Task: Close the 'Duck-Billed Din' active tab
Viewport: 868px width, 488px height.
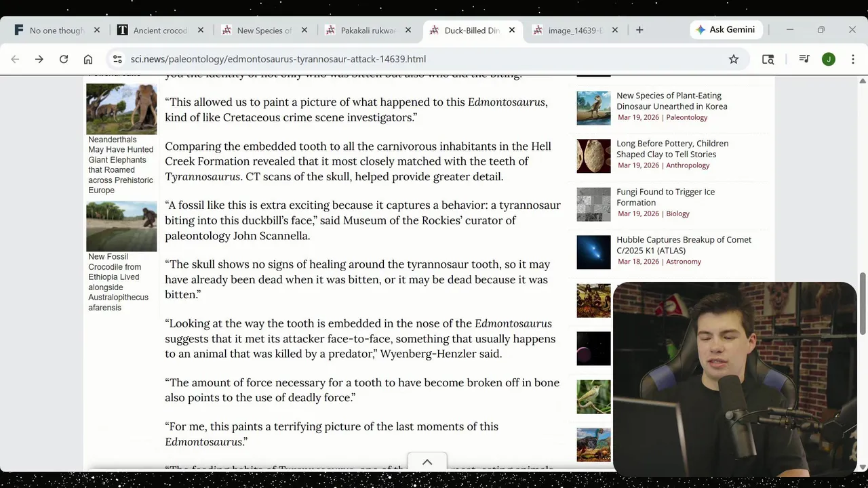Action: (x=512, y=30)
